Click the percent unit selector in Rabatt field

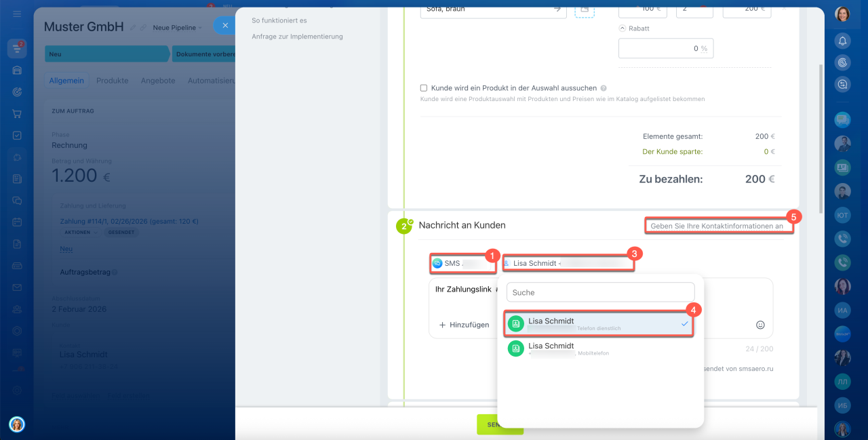coord(705,49)
